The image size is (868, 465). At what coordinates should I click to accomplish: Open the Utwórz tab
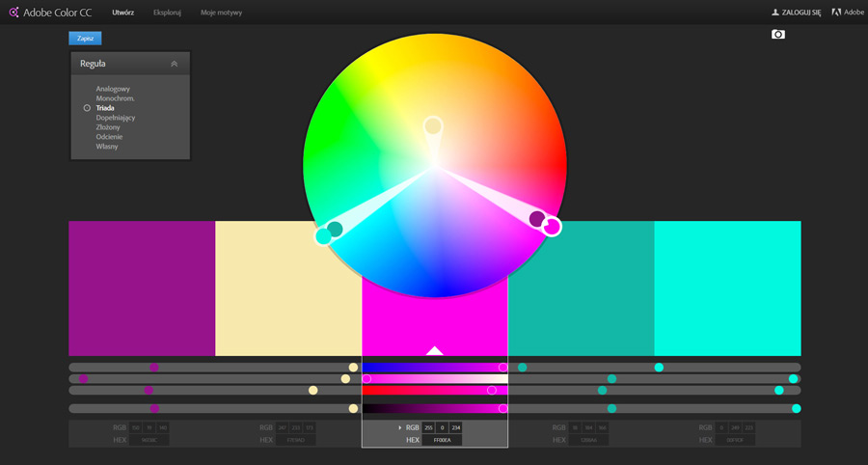point(122,13)
